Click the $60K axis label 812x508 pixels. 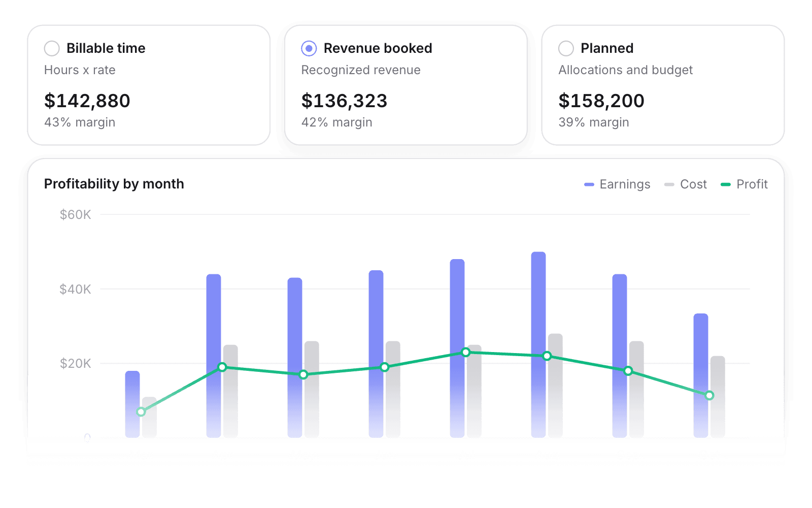click(x=76, y=215)
